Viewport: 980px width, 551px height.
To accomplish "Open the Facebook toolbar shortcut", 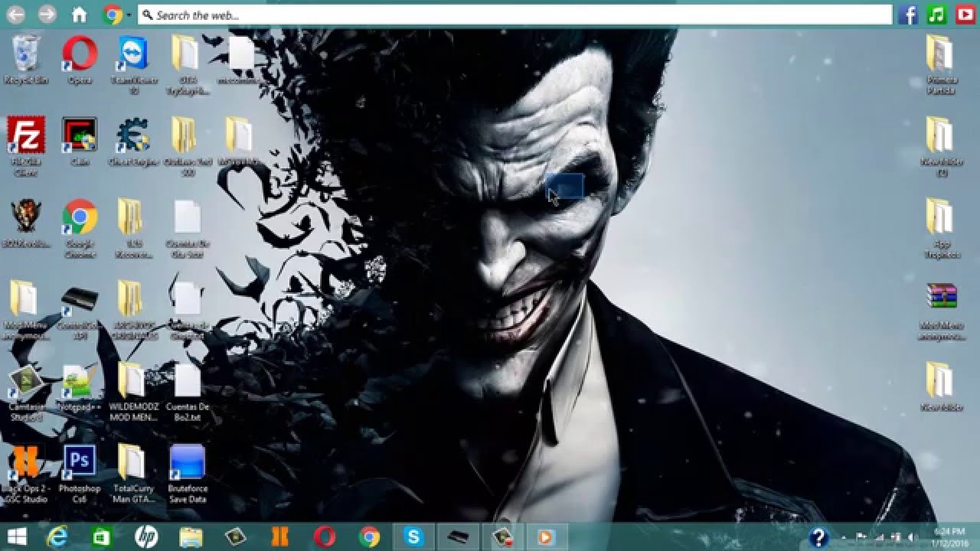I will pyautogui.click(x=908, y=15).
